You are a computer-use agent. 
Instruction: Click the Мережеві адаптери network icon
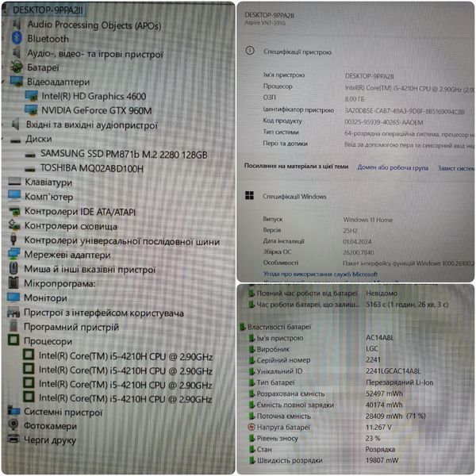pos(14,254)
